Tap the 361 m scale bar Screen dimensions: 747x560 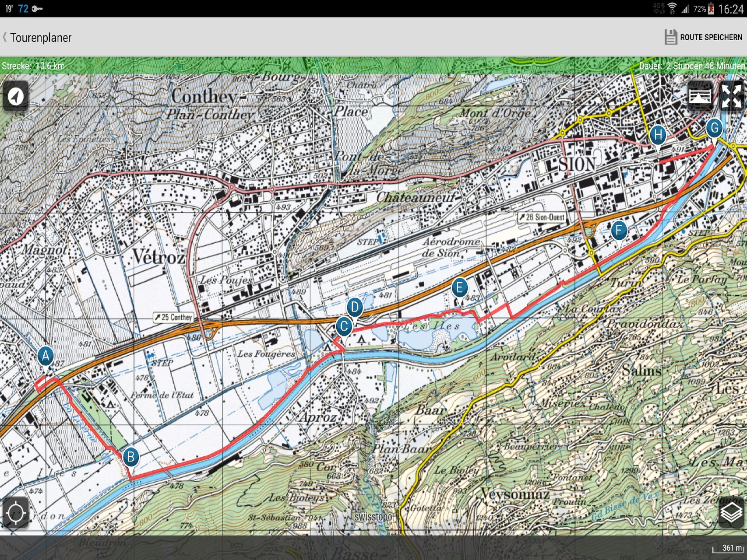click(x=729, y=548)
